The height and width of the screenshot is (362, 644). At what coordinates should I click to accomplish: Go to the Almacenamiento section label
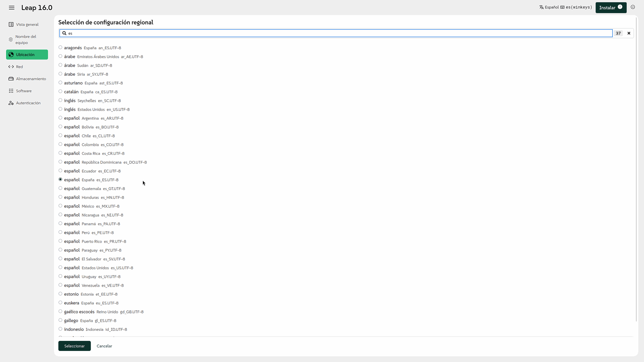[x=31, y=79]
